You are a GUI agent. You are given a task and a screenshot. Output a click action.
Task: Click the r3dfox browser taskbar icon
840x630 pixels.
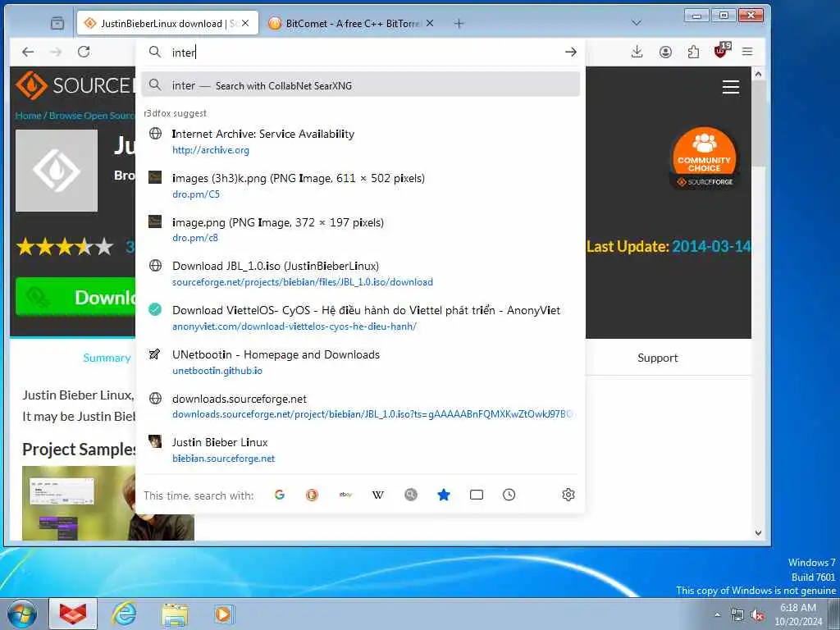73,614
